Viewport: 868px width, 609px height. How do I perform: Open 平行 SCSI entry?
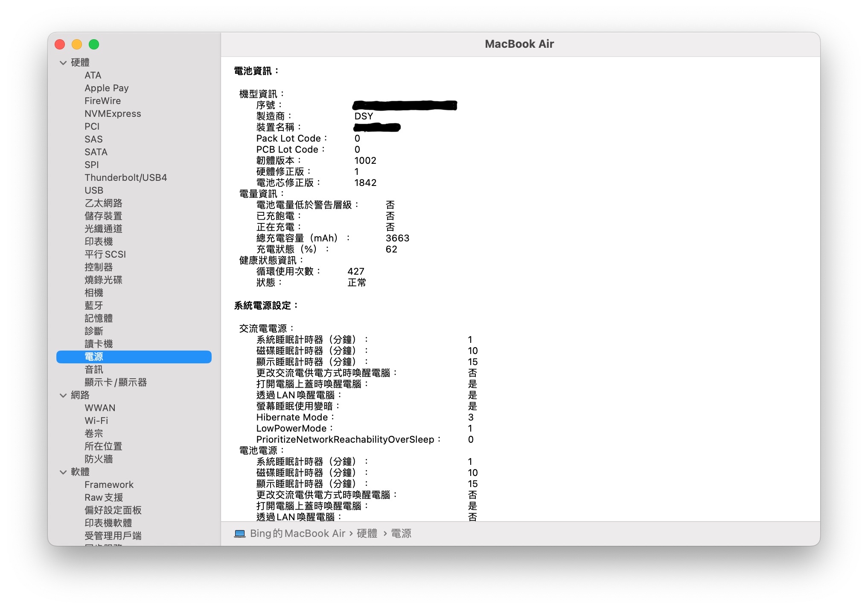[105, 255]
